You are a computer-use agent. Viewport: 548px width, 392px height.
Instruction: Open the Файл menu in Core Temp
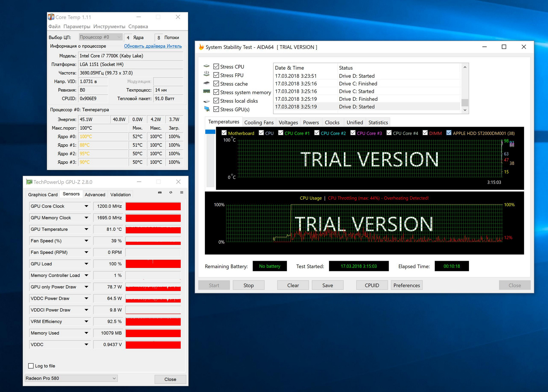[x=54, y=27]
